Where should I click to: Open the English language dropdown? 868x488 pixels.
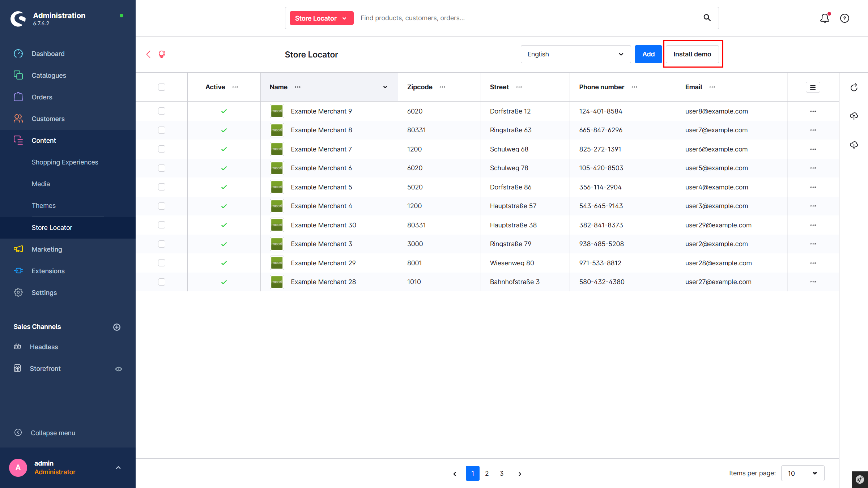(x=575, y=54)
